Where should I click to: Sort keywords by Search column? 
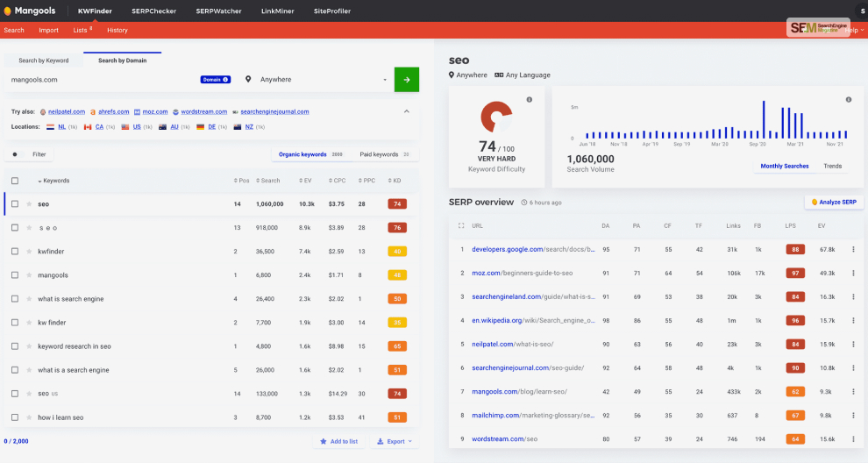tap(268, 181)
